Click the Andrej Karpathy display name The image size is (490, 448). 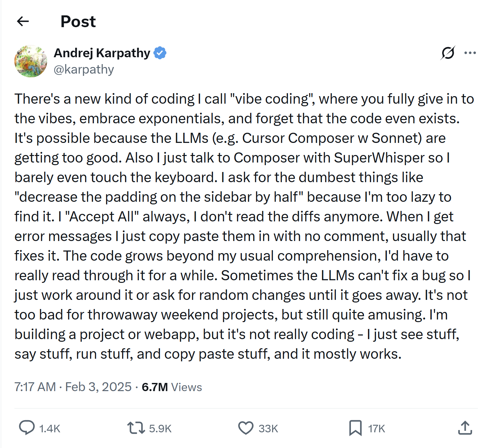click(x=102, y=53)
